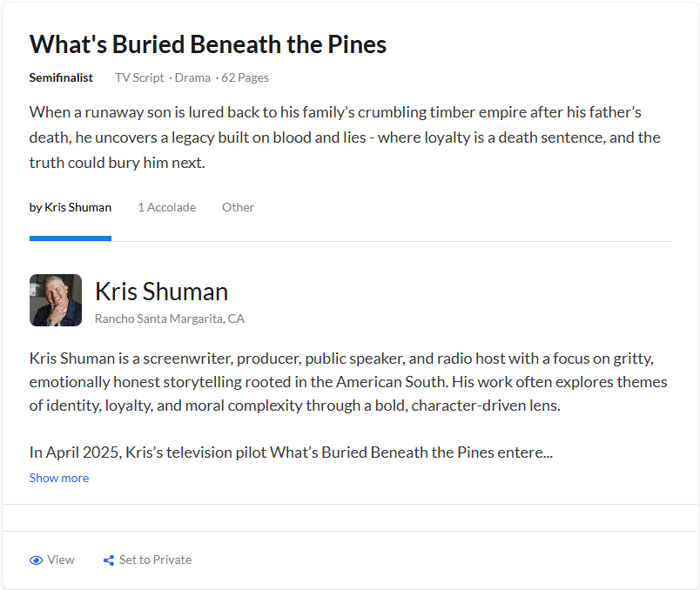The image size is (700, 590).
Task: Open Kris Shuman's profile photo
Action: coord(56,300)
